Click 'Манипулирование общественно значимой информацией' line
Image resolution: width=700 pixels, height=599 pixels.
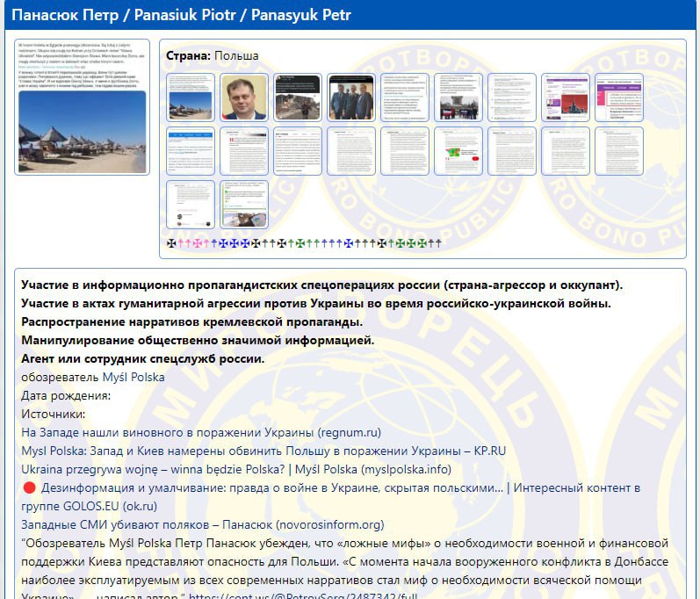click(198, 341)
